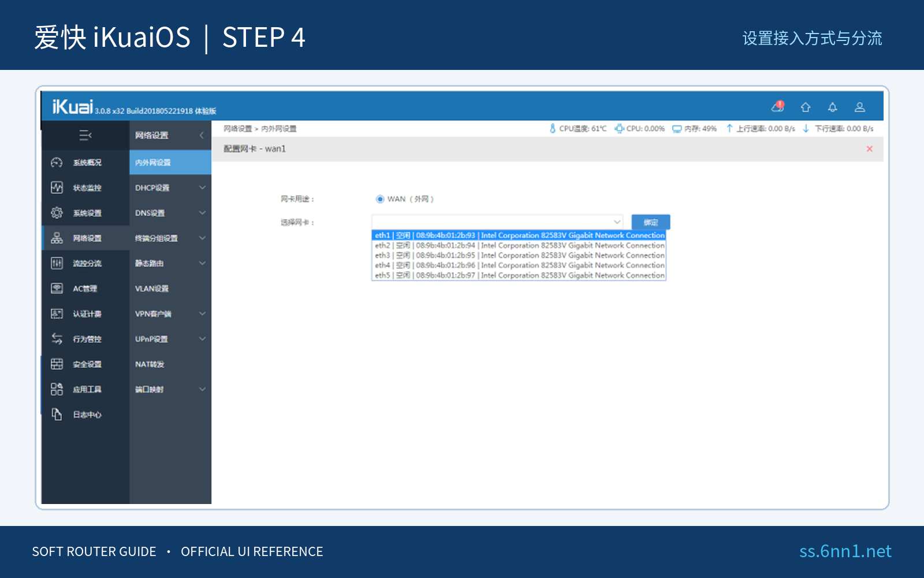924x578 pixels.
Task: Open 日志中心 documents icon
Action: point(57,414)
